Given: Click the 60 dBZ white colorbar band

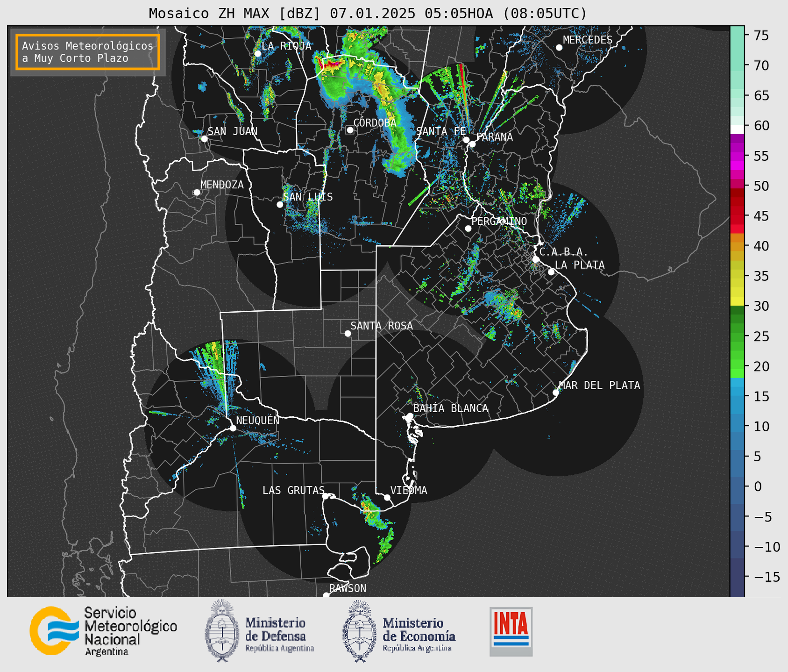Looking at the screenshot, I should [x=737, y=129].
